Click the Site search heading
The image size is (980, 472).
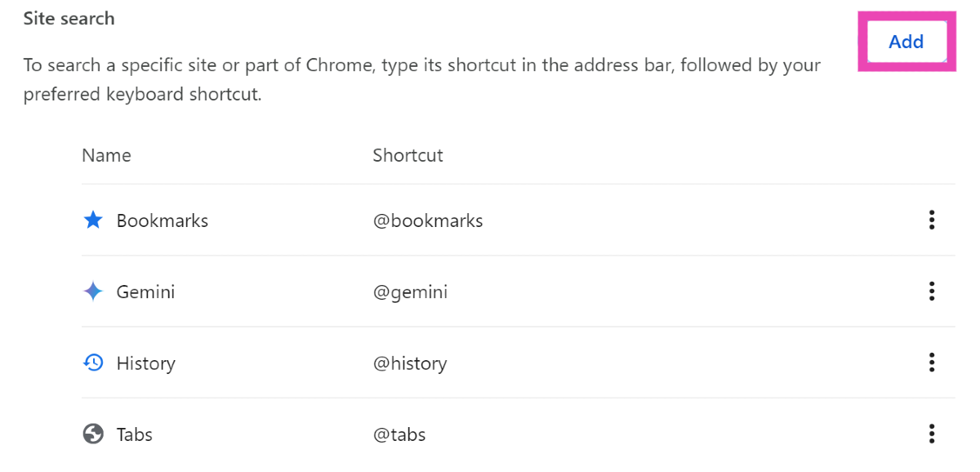point(69,18)
